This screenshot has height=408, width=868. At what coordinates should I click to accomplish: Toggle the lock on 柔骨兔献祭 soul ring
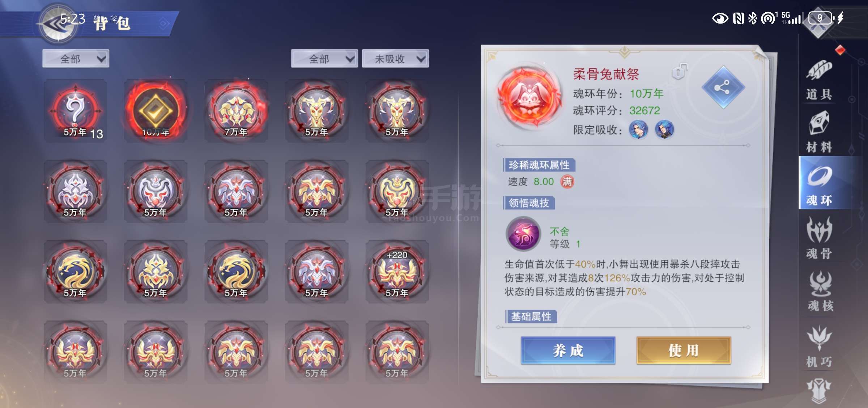tap(680, 71)
